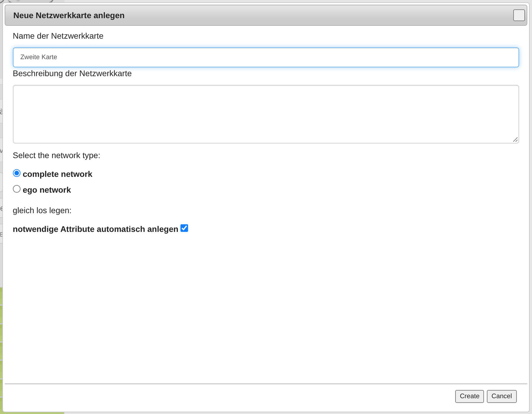Select the ego network radio button
This screenshot has height=414, width=532.
[x=17, y=189]
